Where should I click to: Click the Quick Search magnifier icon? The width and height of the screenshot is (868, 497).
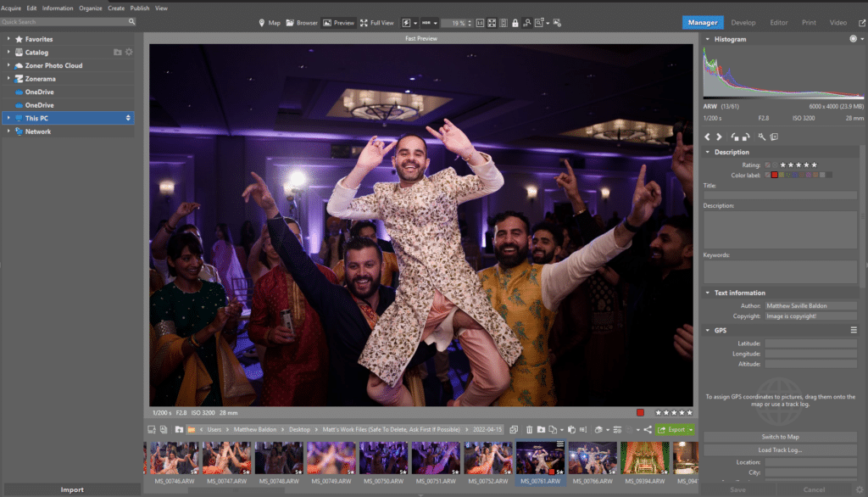point(131,21)
